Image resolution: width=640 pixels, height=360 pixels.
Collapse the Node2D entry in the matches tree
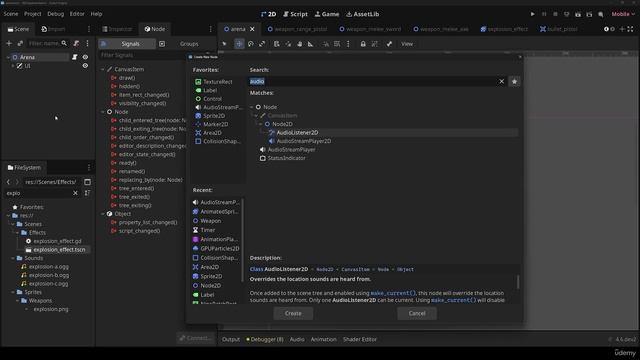pos(261,124)
